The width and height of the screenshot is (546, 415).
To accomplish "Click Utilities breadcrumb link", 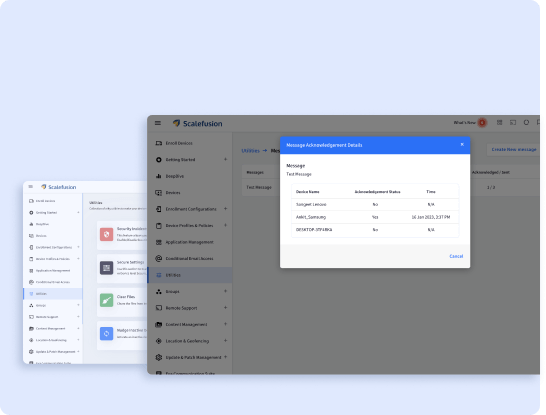I will pyautogui.click(x=250, y=150).
